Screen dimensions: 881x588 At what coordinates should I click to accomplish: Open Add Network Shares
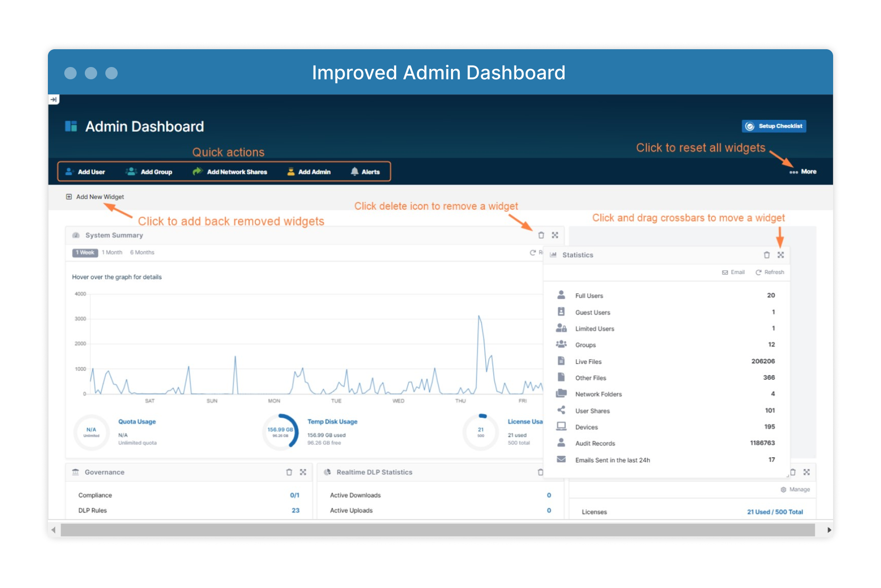tap(230, 172)
